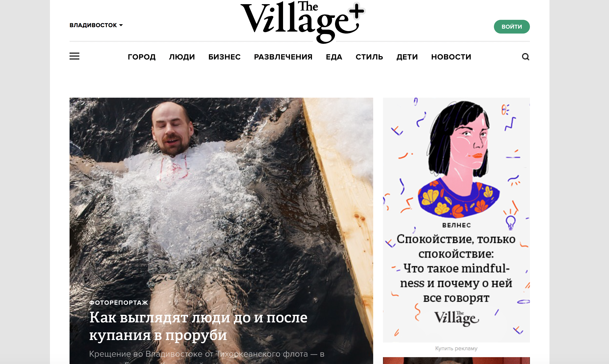Click the Велнес label on banner
The image size is (609, 364).
tap(456, 225)
